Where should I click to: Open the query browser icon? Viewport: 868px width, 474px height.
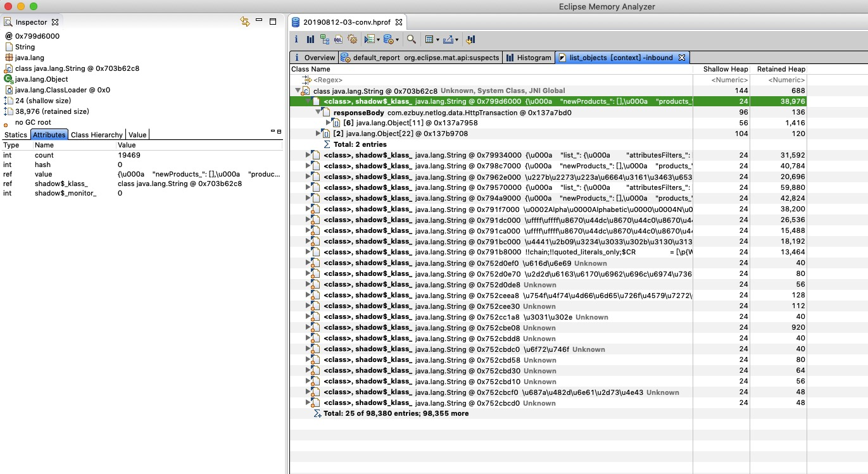388,39
